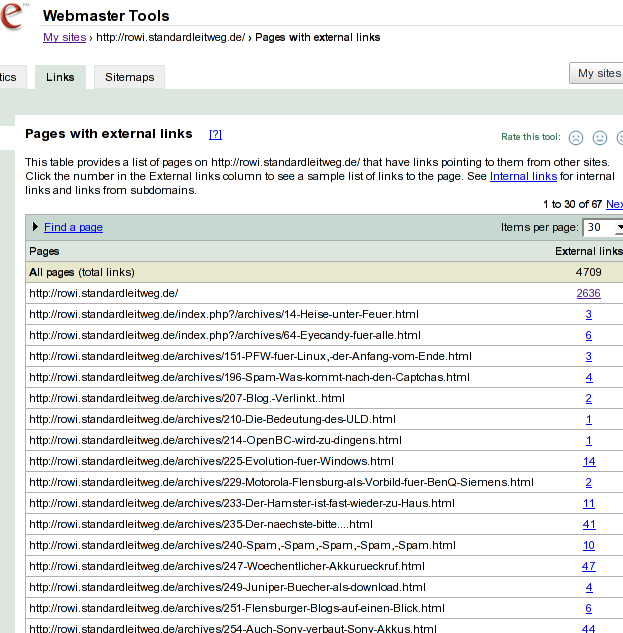Open the 14 links for Evolution-fuer-Windows
623x633 pixels.
[589, 461]
